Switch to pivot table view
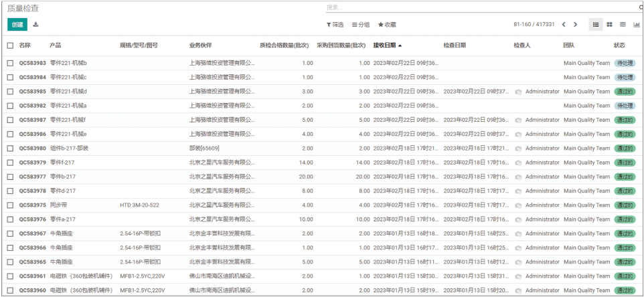 623,24
